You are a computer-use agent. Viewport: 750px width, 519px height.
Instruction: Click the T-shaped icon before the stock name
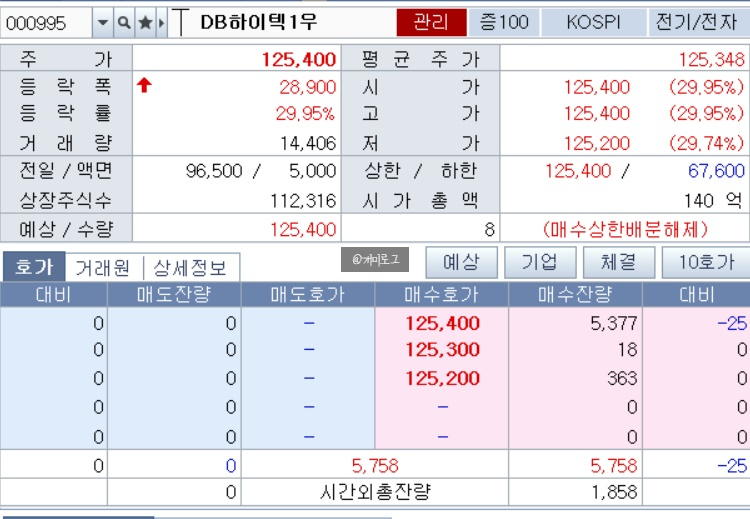click(x=180, y=22)
